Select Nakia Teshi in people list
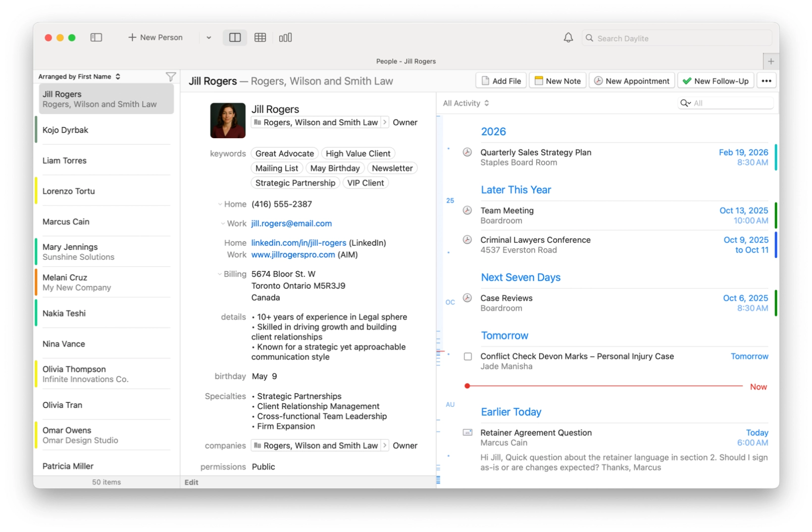 [x=106, y=314]
